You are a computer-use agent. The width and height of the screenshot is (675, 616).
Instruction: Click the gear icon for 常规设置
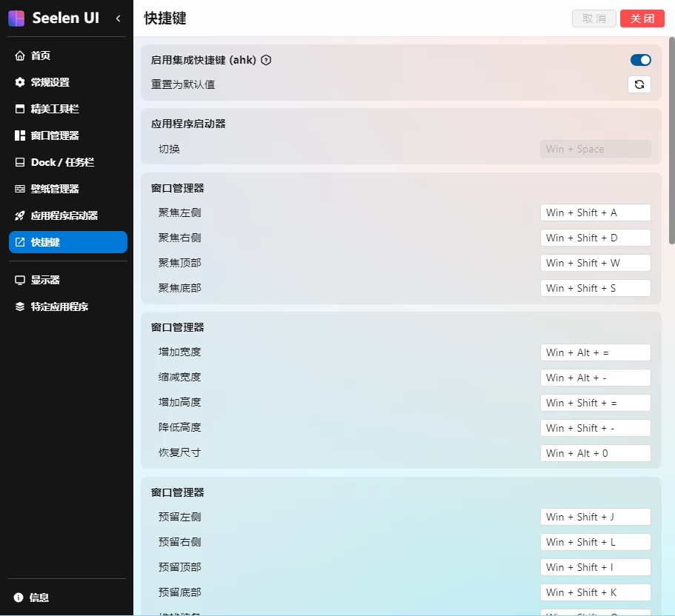click(20, 82)
